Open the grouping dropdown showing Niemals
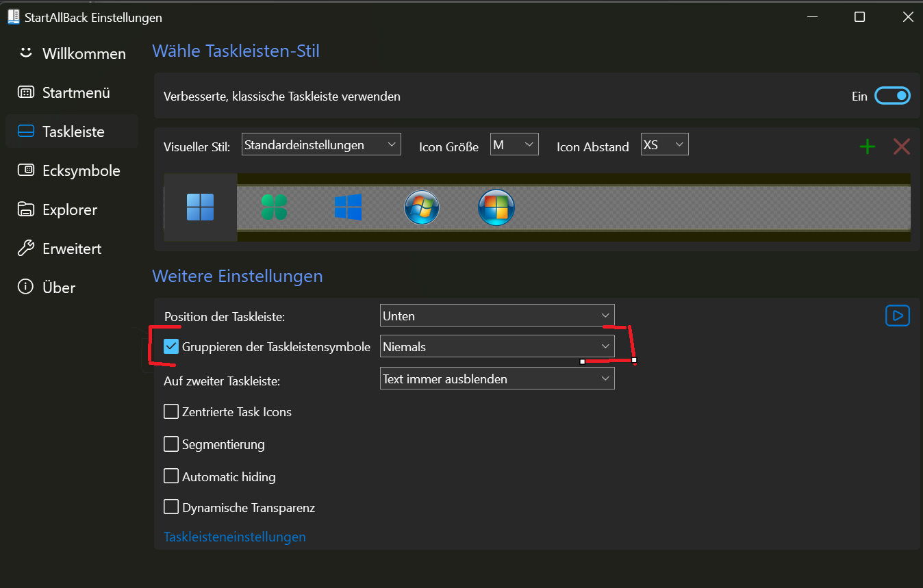This screenshot has height=588, width=923. click(x=497, y=346)
